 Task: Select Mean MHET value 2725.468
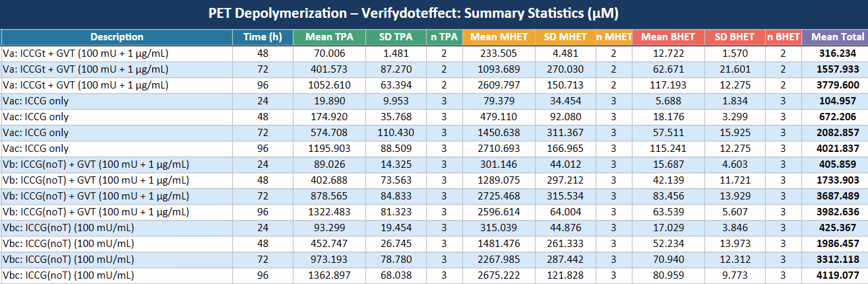point(499,196)
